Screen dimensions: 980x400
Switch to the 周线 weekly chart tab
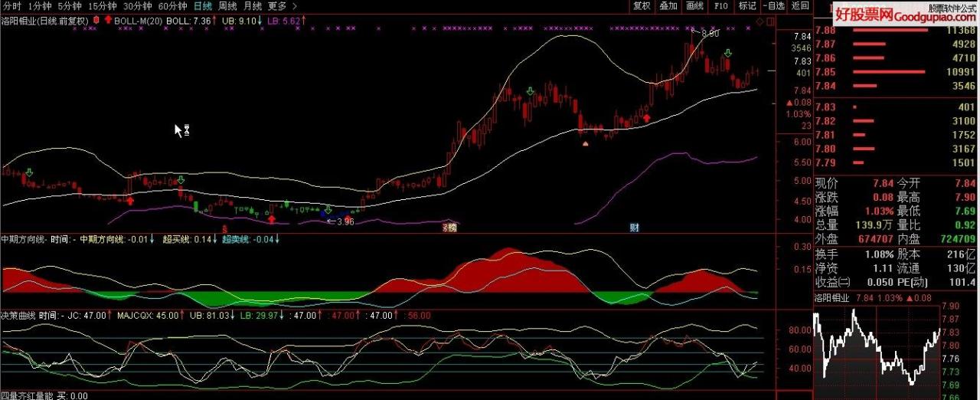228,5
